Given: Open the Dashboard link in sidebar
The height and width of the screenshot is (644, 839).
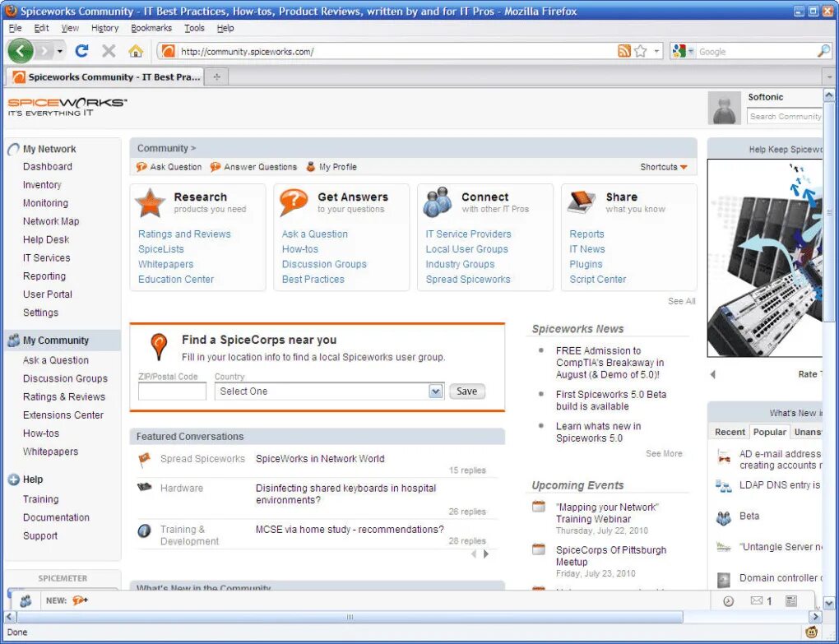Looking at the screenshot, I should coord(47,166).
